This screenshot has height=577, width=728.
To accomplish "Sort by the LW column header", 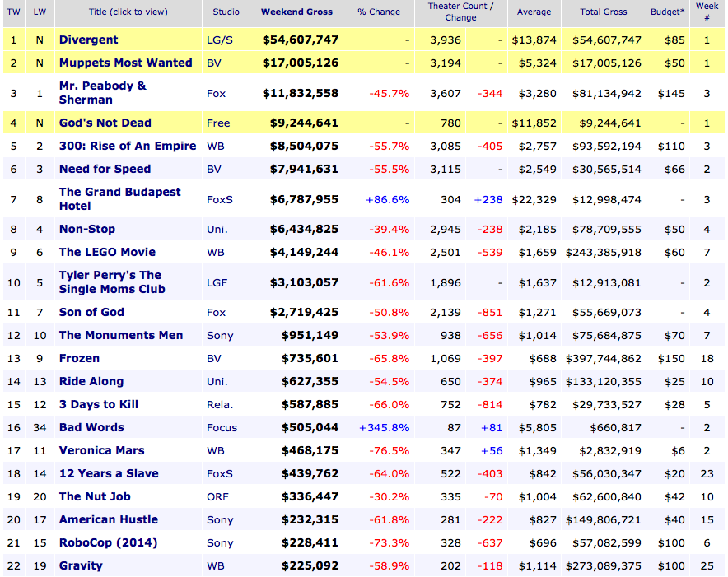I will click(x=40, y=12).
